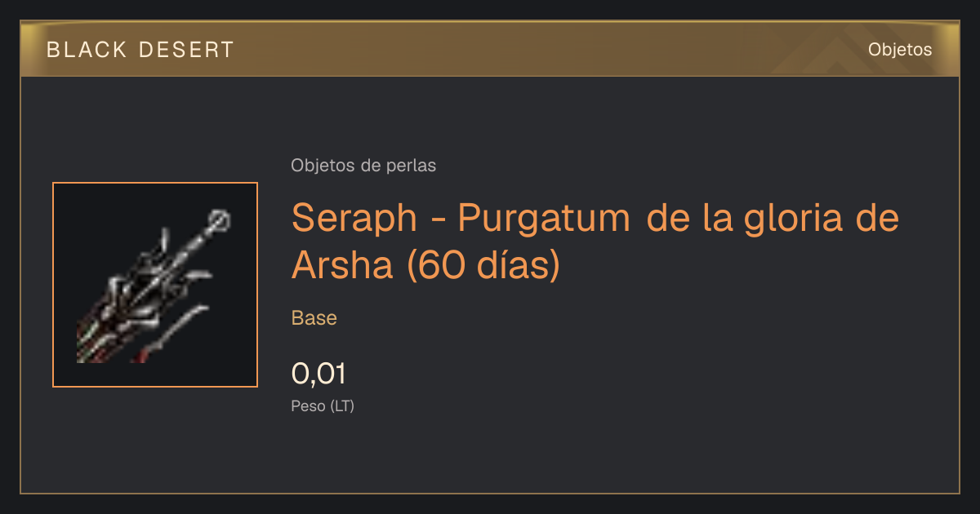Open the Objetos link in the header
This screenshot has width=980, height=514.
[900, 49]
